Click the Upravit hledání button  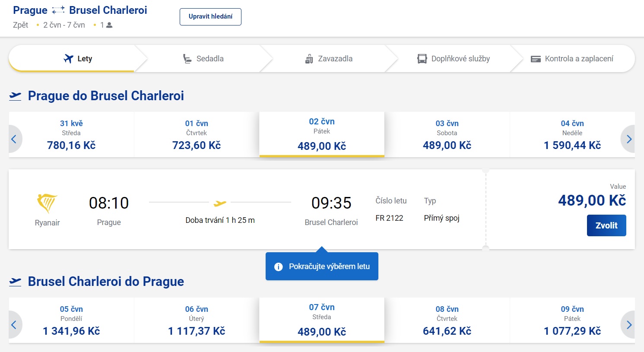click(x=210, y=17)
